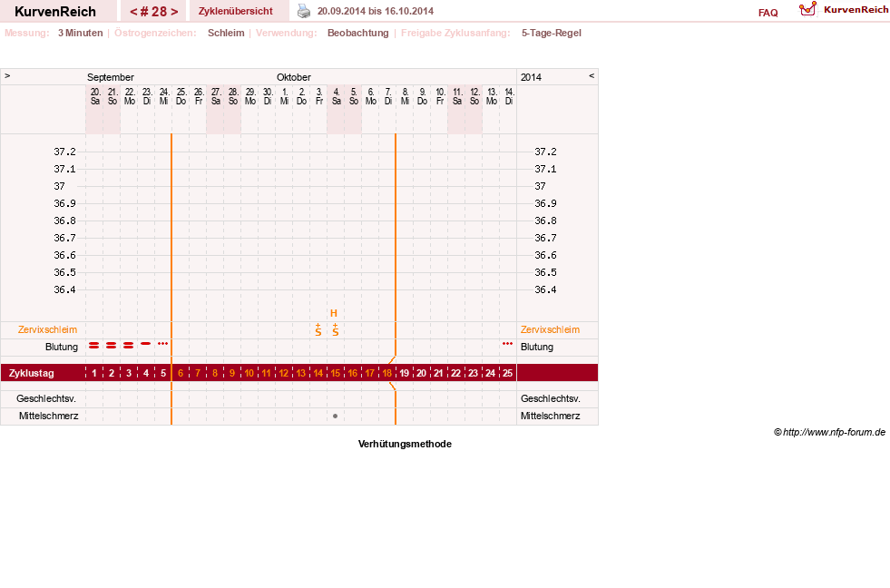Click bleeding mark on cycle day 2
Image resolution: width=890 pixels, height=588 pixels.
click(x=112, y=345)
